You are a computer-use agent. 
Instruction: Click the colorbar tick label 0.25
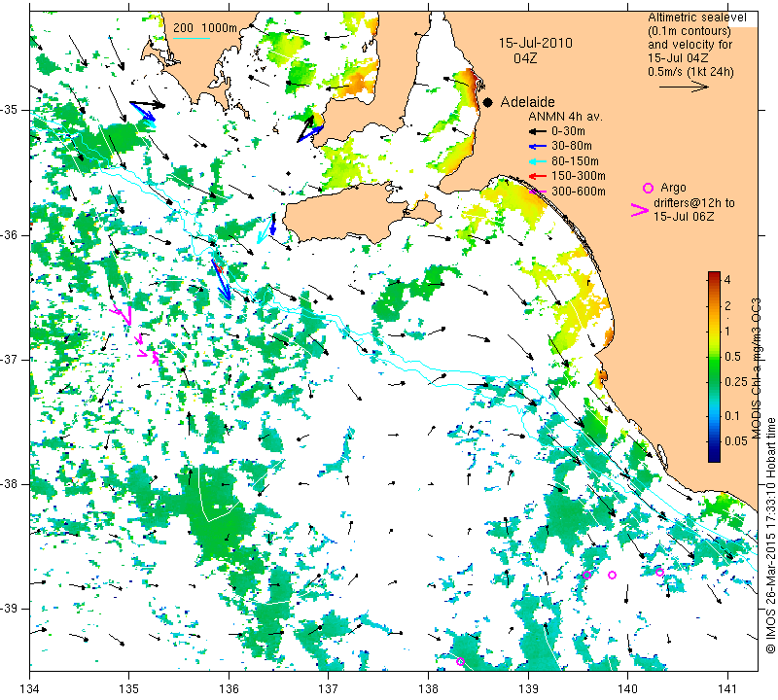[x=736, y=381]
